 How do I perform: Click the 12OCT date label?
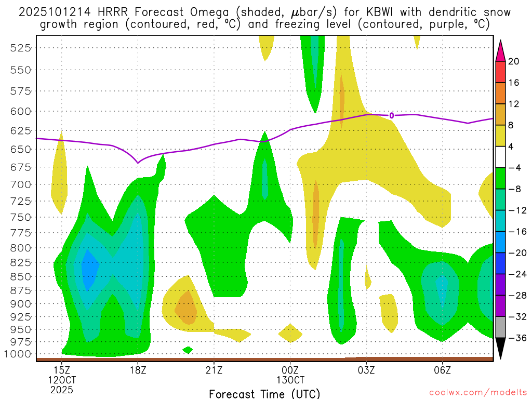62,380
